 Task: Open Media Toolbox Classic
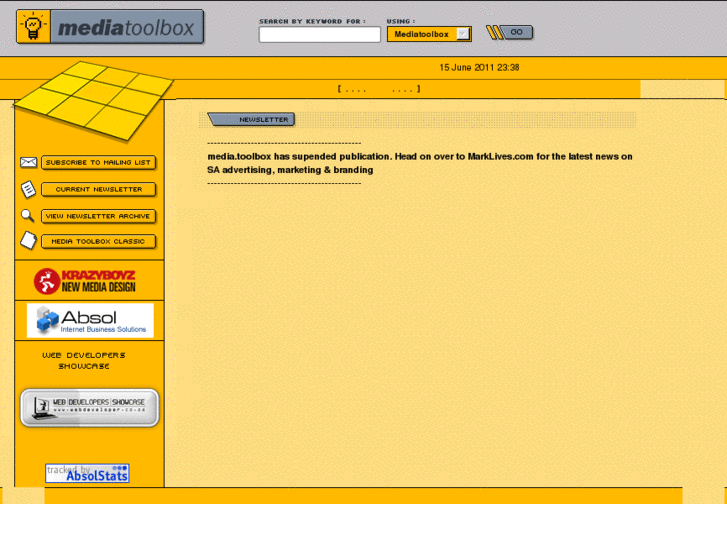[98, 242]
